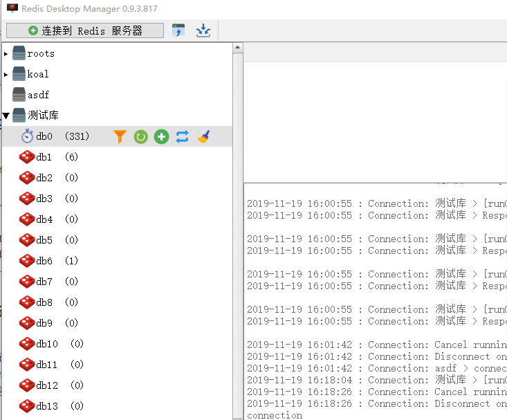Click the blue live-update arrows for db0
Image resolution: width=507 pixels, height=420 pixels.
[x=183, y=136]
